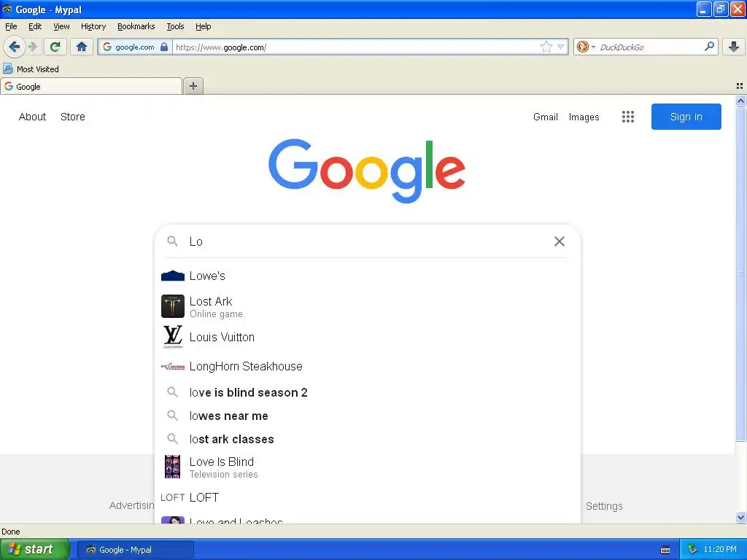Click the system tray network icon
Screen dimensions: 747x560
click(x=692, y=549)
